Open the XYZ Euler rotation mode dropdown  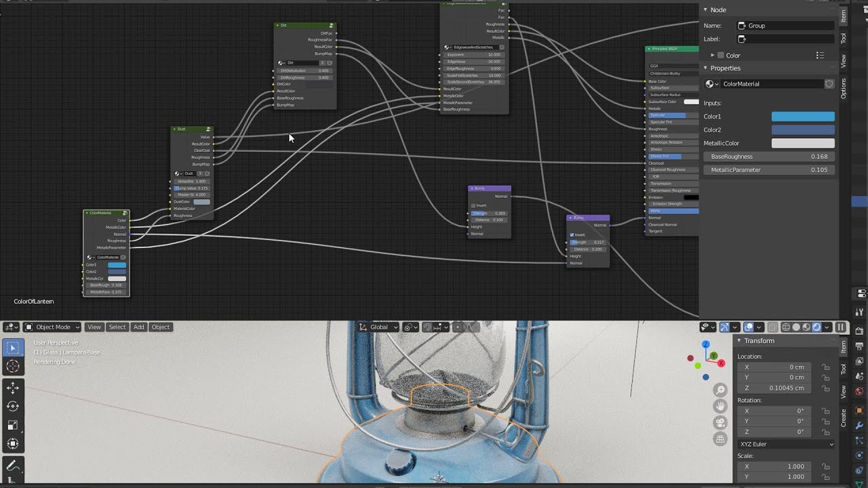tap(787, 444)
